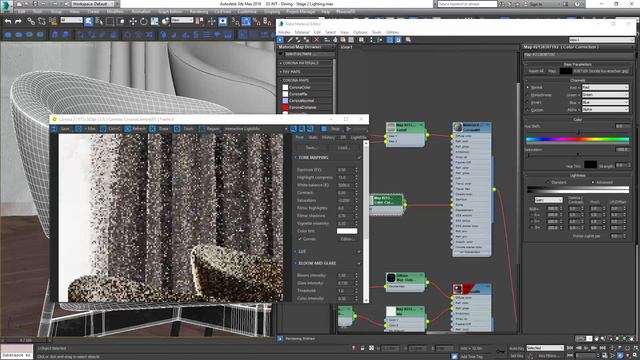Viewport: 640px width, 360px height.
Task: Click the Reset All button in Basic Parameters
Action: click(536, 71)
